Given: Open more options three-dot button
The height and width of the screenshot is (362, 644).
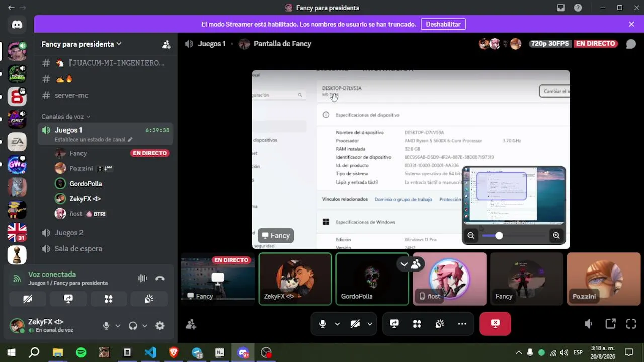Looking at the screenshot, I should click(462, 324).
